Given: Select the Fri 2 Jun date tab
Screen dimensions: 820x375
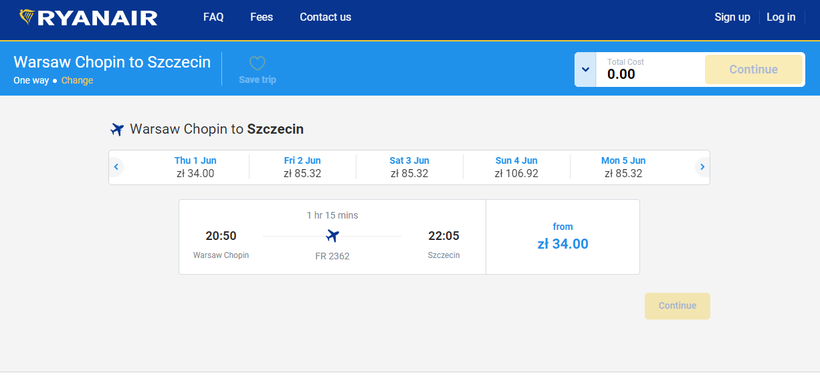Looking at the screenshot, I should coord(302,167).
